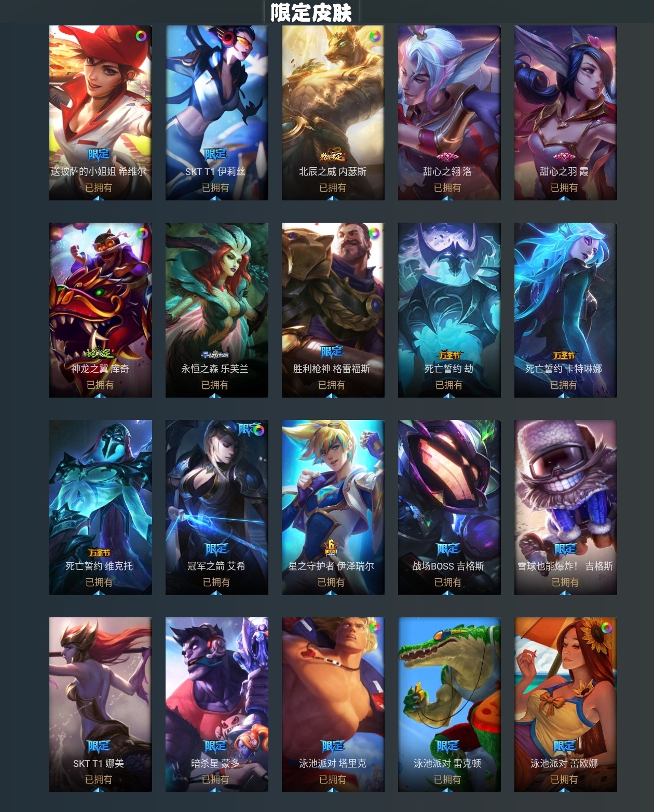Viewport: 654px width, 812px height.
Task: Open chroma wheel on 送披萨的小姐姐 希维尔 card
Action: (141, 36)
